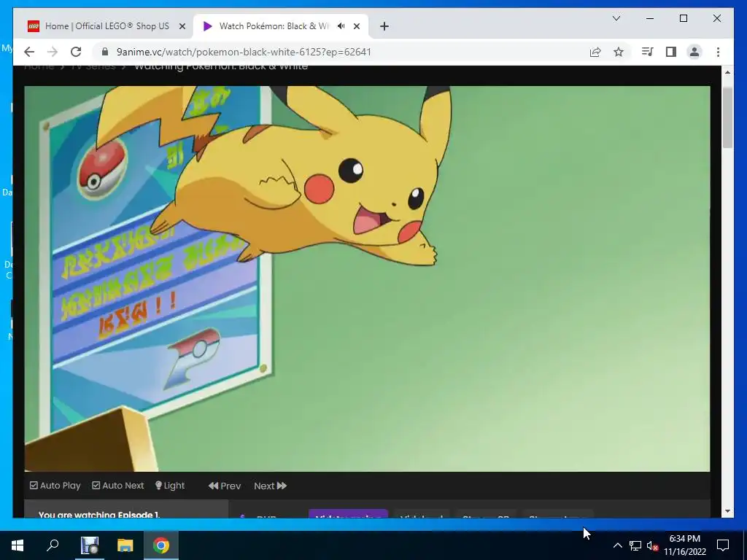
Task: Switch to the LEGO Shop US tab
Action: click(x=107, y=26)
